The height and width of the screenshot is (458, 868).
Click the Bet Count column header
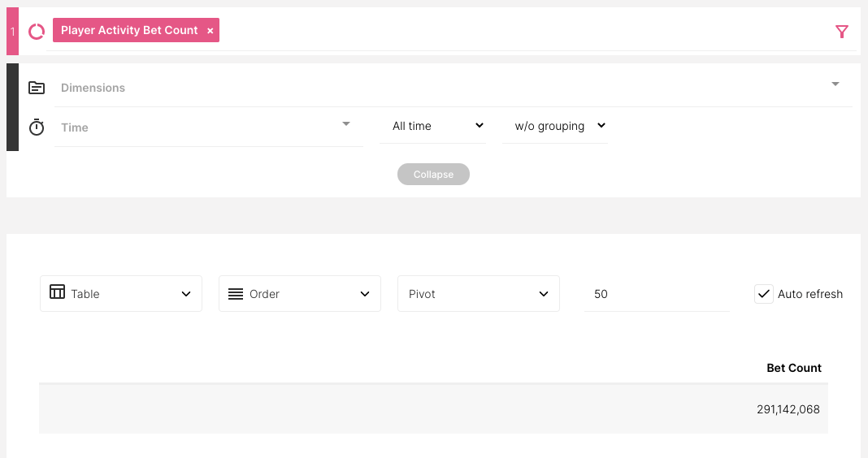tap(793, 368)
